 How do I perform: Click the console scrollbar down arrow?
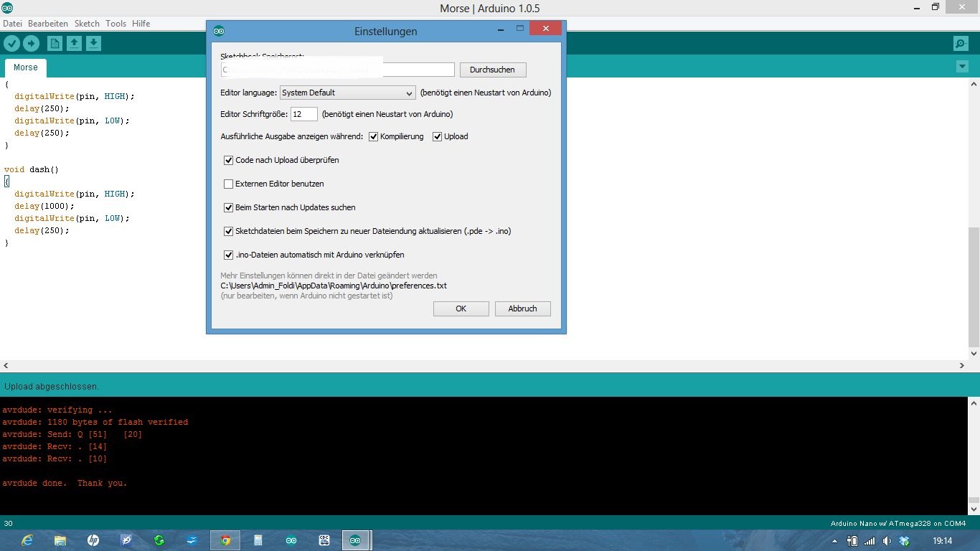[974, 509]
